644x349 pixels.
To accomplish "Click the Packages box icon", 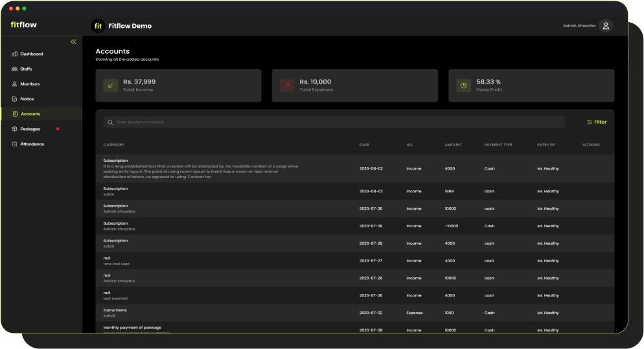I will click(14, 129).
